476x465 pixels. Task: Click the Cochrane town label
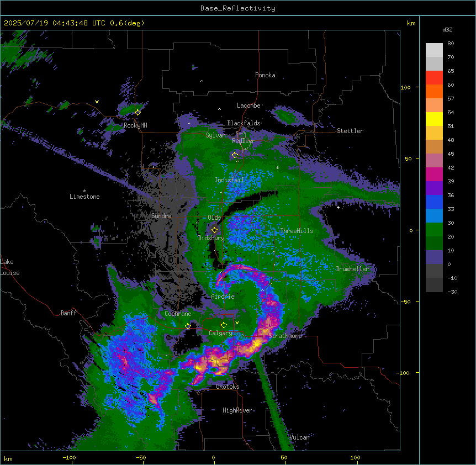click(178, 314)
